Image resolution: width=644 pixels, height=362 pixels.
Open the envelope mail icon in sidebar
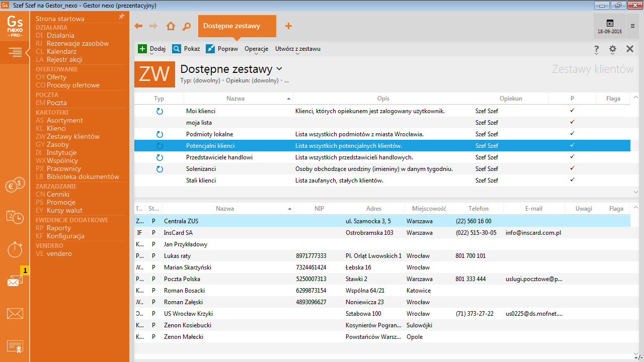point(15,314)
